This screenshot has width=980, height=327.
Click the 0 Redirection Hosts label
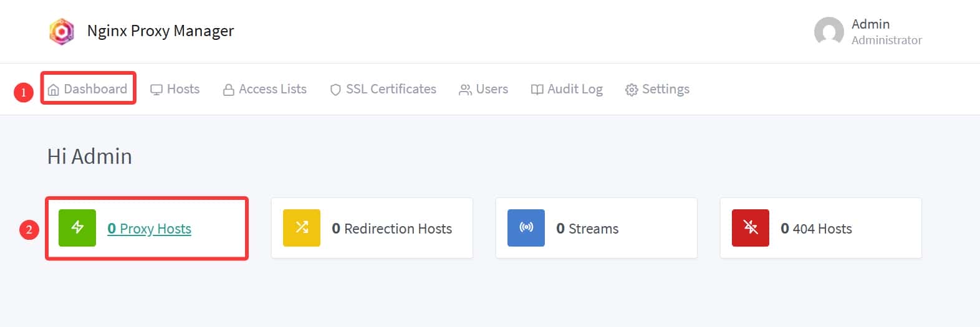(392, 229)
